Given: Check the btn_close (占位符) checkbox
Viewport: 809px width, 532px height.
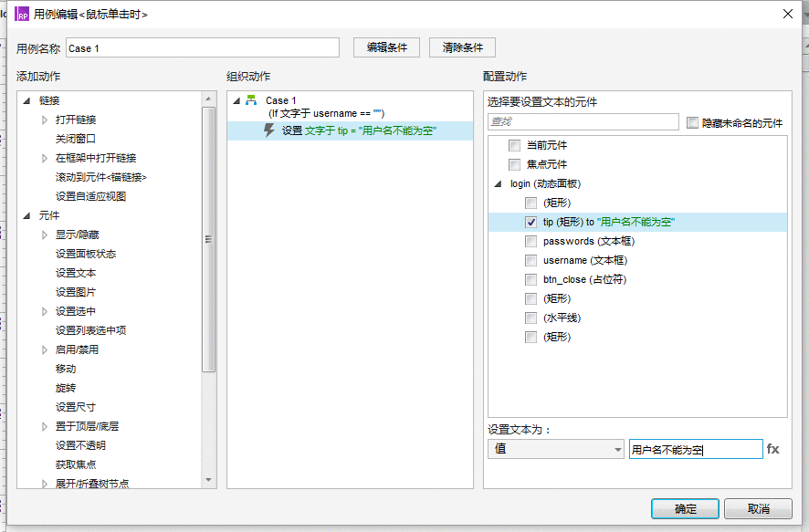Looking at the screenshot, I should pyautogui.click(x=531, y=279).
